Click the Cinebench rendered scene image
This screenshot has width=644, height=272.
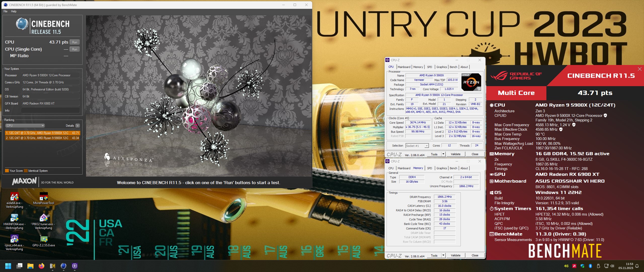(198, 96)
